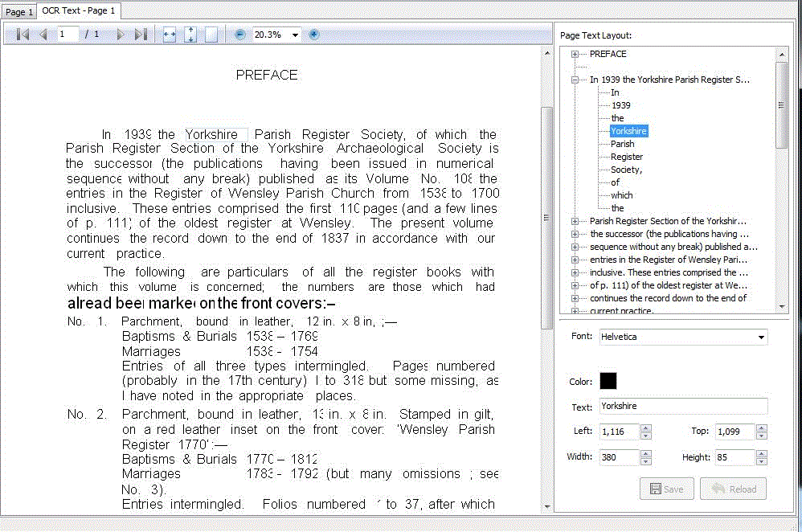802x532 pixels.
Task: Click the black Color swatch
Action: 608,381
